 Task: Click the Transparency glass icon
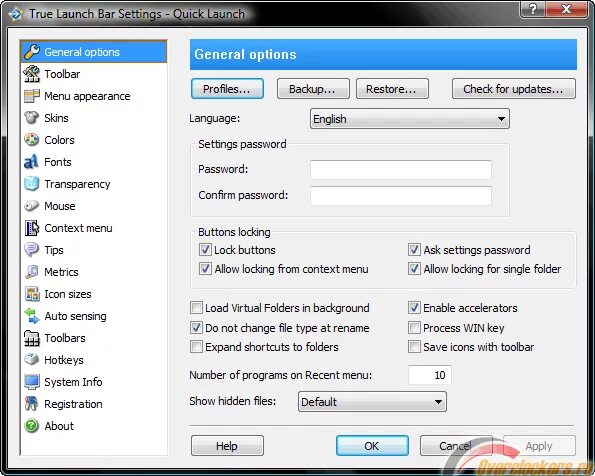point(31,184)
